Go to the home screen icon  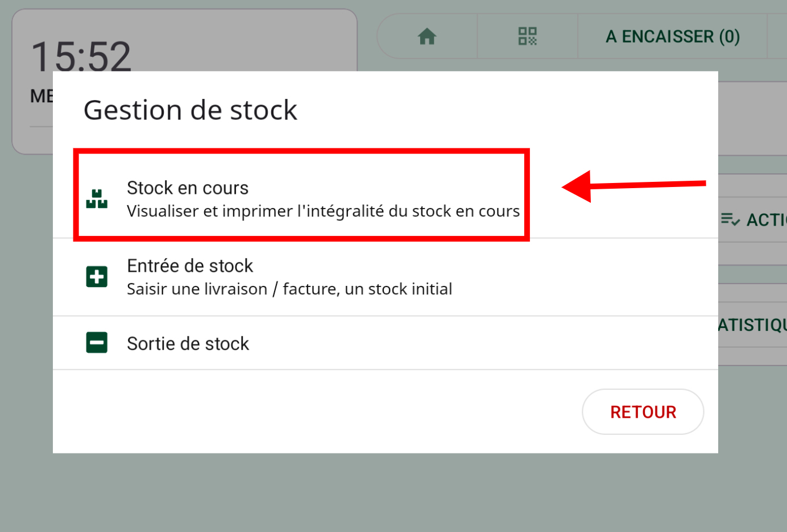427,37
